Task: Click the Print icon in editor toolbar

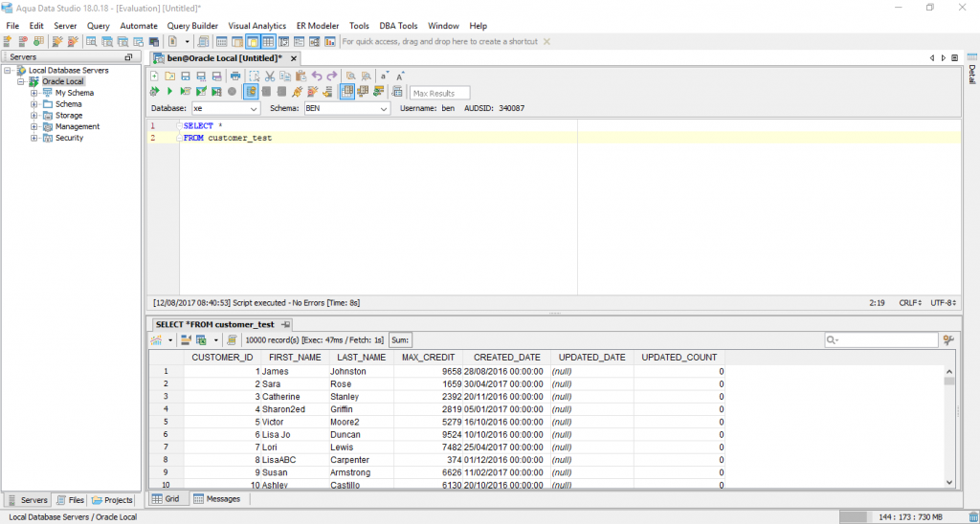Action: coord(234,76)
